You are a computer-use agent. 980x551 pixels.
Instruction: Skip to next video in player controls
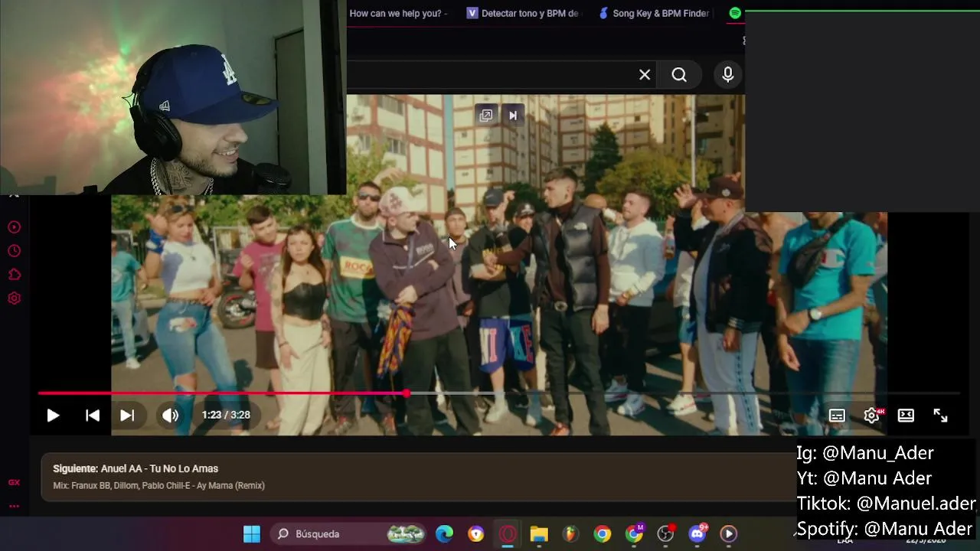pos(127,416)
